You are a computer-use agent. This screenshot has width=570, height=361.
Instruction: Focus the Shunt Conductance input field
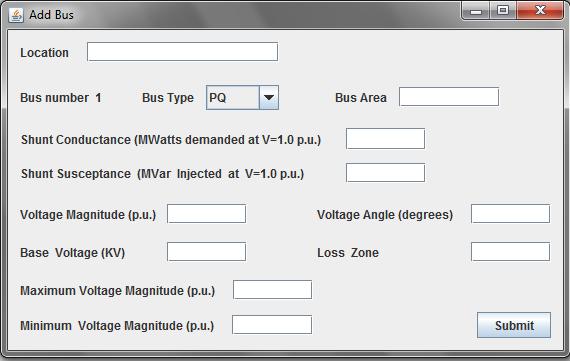click(x=385, y=139)
